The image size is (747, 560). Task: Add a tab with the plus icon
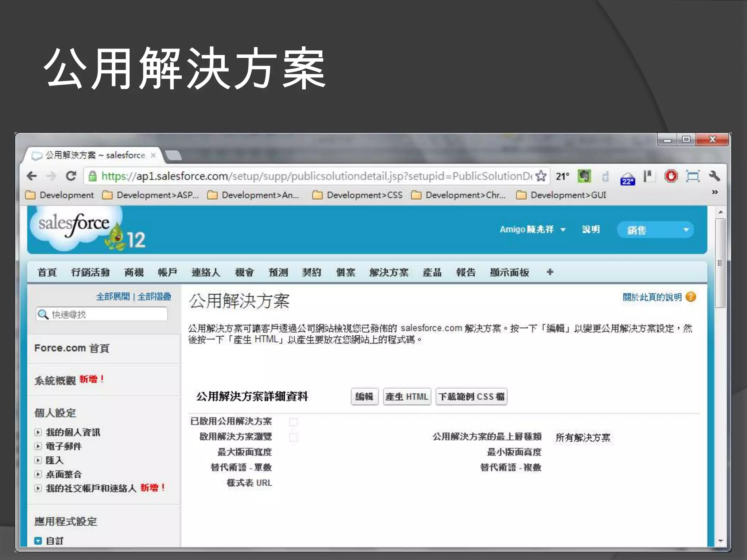click(550, 272)
